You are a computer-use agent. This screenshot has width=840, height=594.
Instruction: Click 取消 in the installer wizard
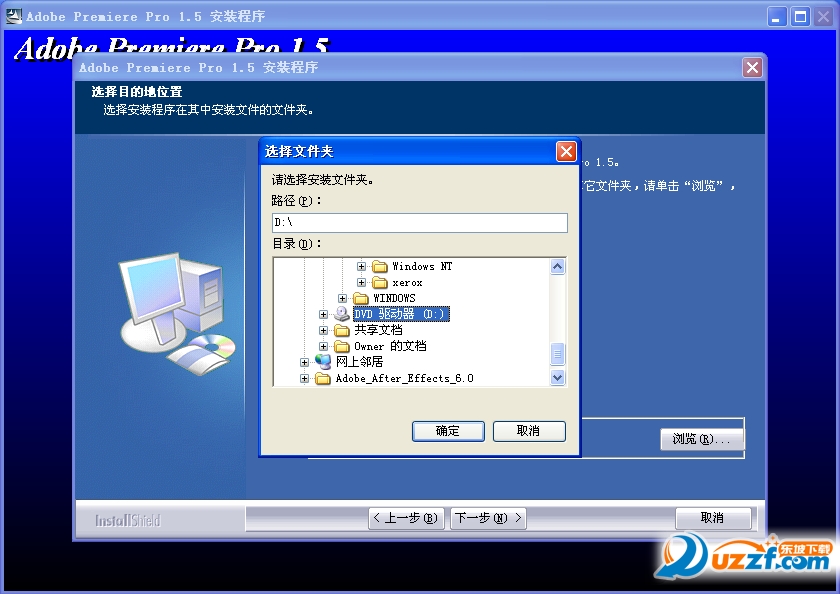tap(713, 518)
